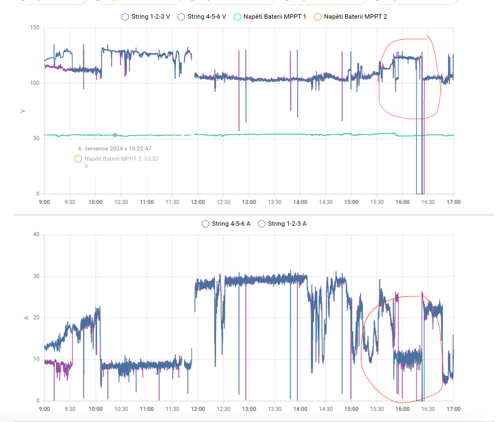This screenshot has height=422, width=504.
Task: Click the Napětí Baterii MPPT 1 legend label
Action: 275,17
